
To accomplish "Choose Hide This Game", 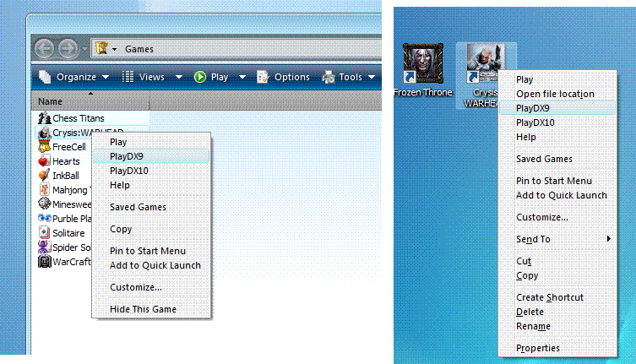I will click(x=151, y=309).
